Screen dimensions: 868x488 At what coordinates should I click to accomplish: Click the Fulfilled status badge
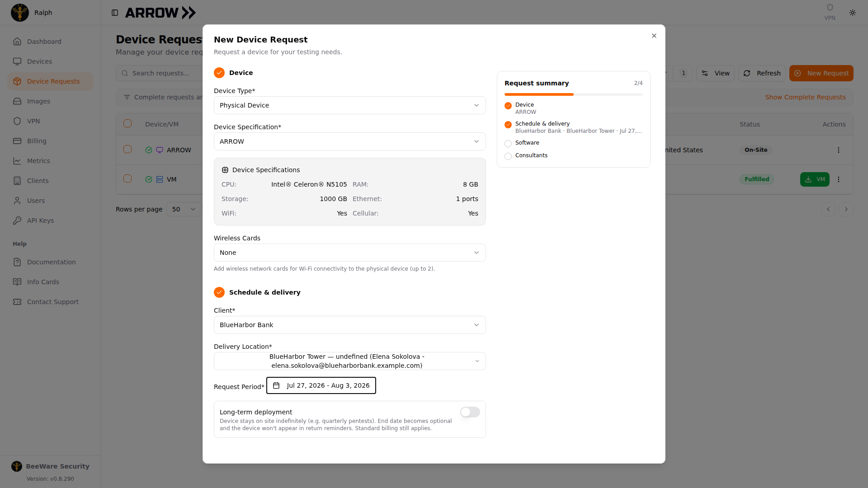(x=757, y=179)
